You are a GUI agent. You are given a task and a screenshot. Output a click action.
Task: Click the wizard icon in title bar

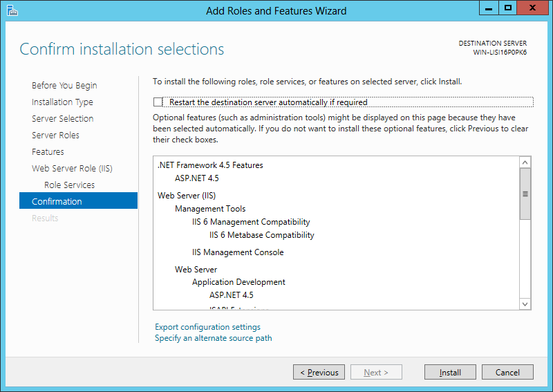(12, 10)
